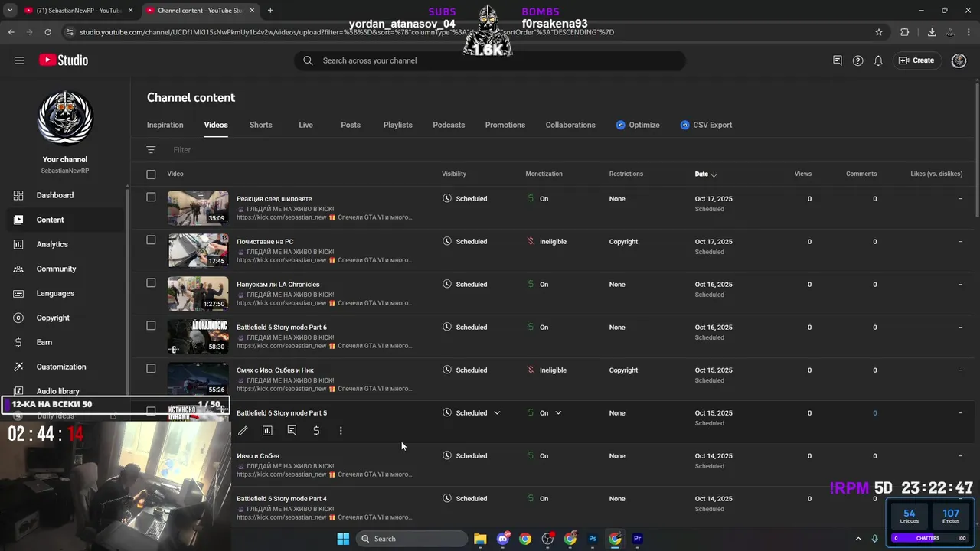This screenshot has width=980, height=551.
Task: Open the Audio library
Action: click(58, 391)
